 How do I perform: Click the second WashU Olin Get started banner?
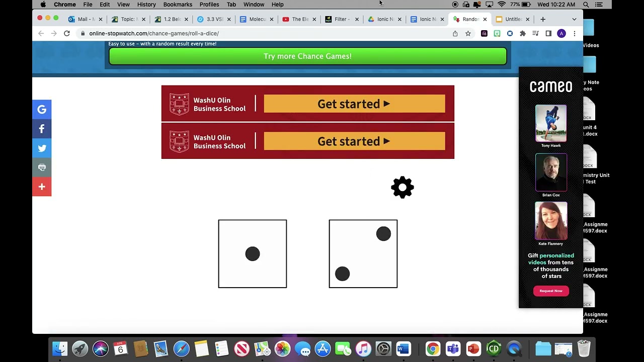[308, 141]
